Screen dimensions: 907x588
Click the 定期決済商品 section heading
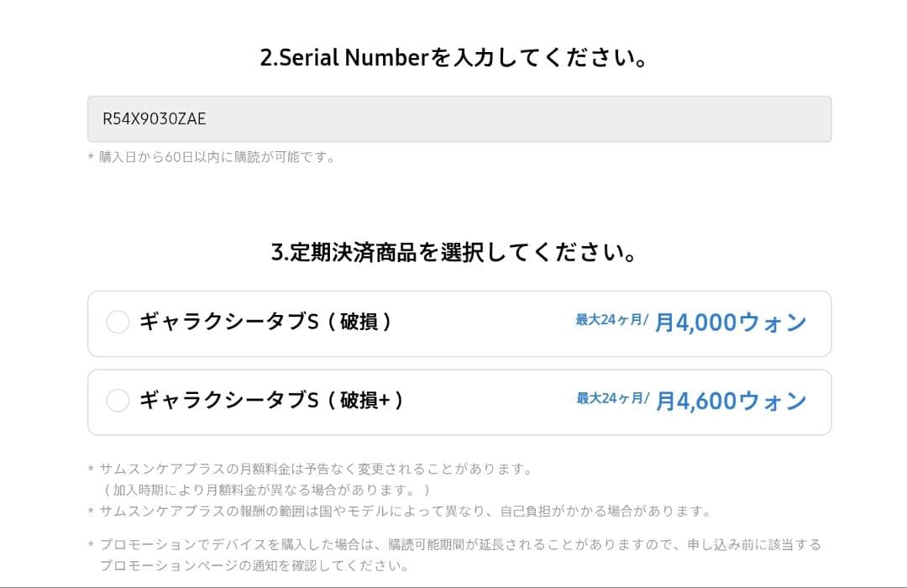(x=453, y=251)
